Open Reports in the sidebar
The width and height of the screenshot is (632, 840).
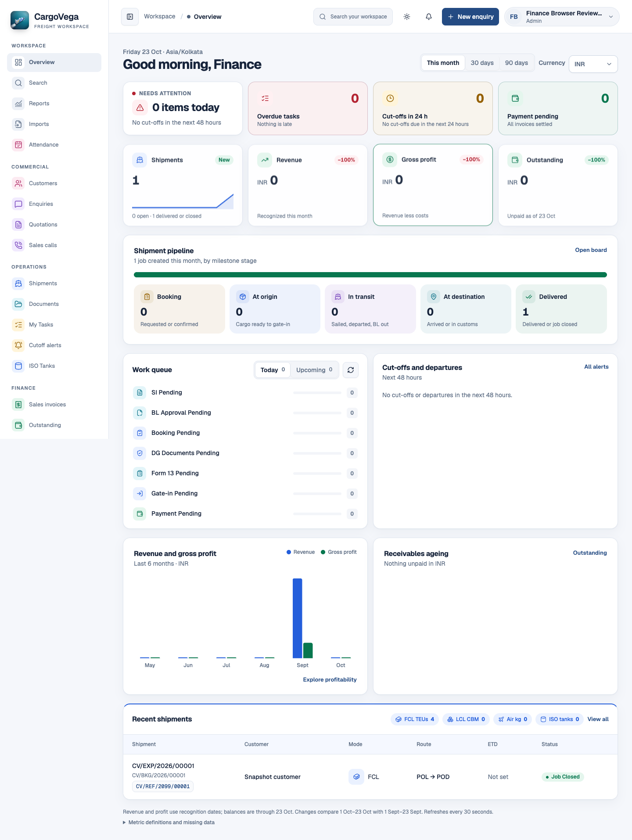[x=54, y=104]
